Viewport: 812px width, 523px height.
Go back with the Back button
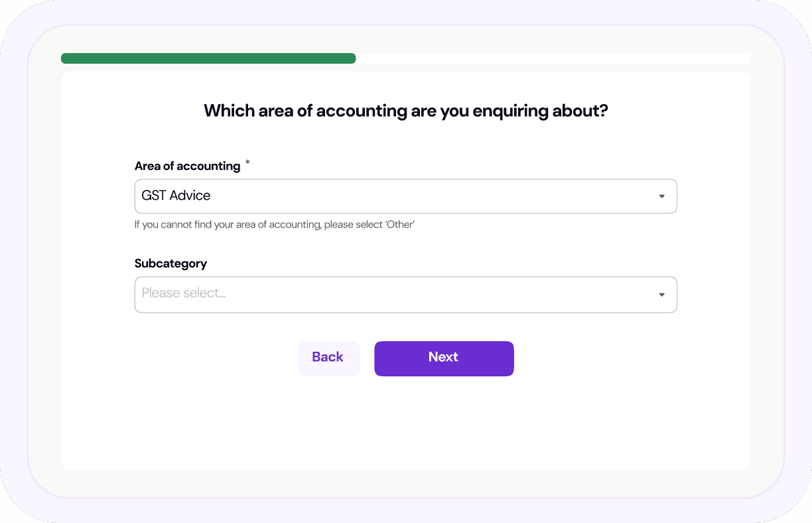pyautogui.click(x=328, y=358)
